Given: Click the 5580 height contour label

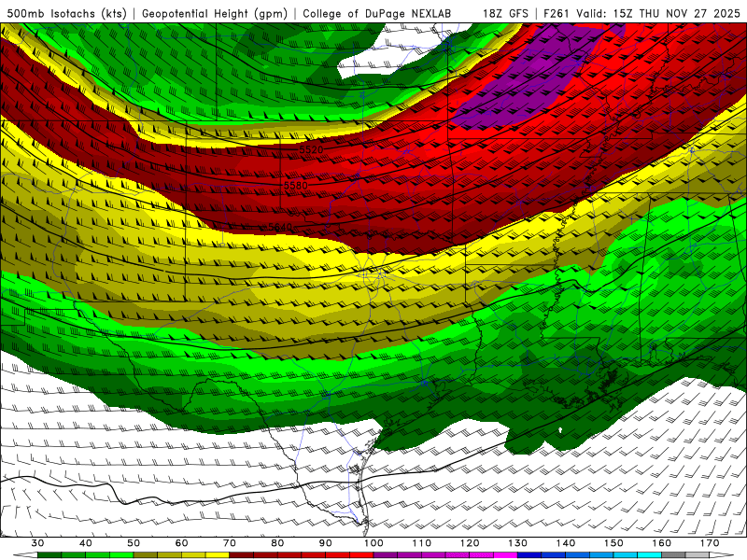Looking at the screenshot, I should point(296,185).
